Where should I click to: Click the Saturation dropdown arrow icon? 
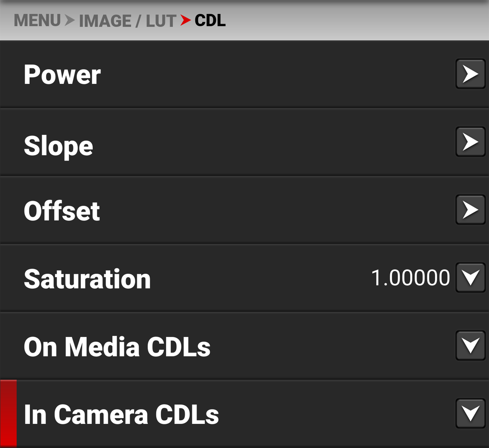[470, 277]
